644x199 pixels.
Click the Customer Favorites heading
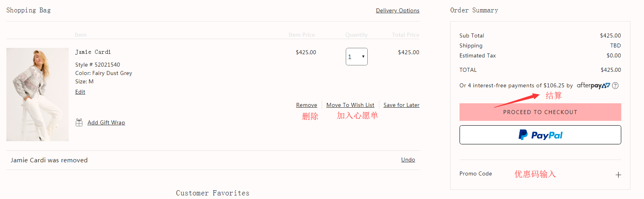(x=212, y=193)
